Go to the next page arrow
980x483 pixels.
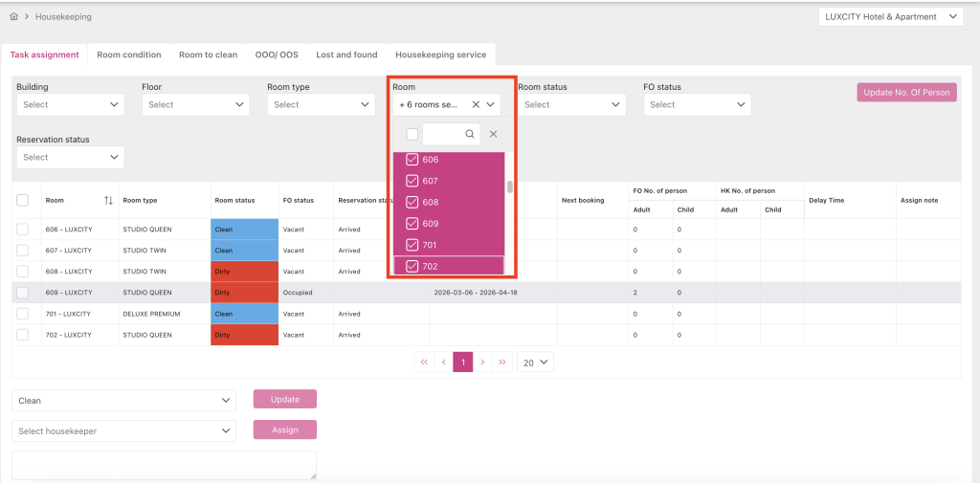[482, 362]
